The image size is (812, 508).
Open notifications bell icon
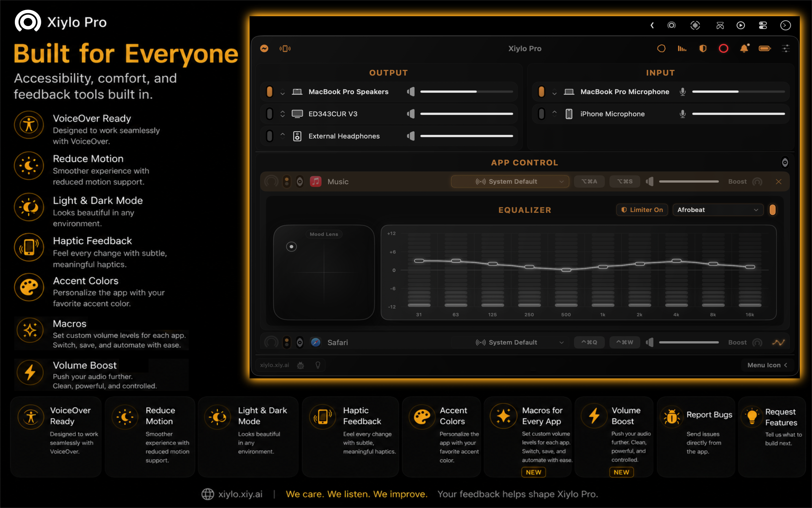pos(744,48)
